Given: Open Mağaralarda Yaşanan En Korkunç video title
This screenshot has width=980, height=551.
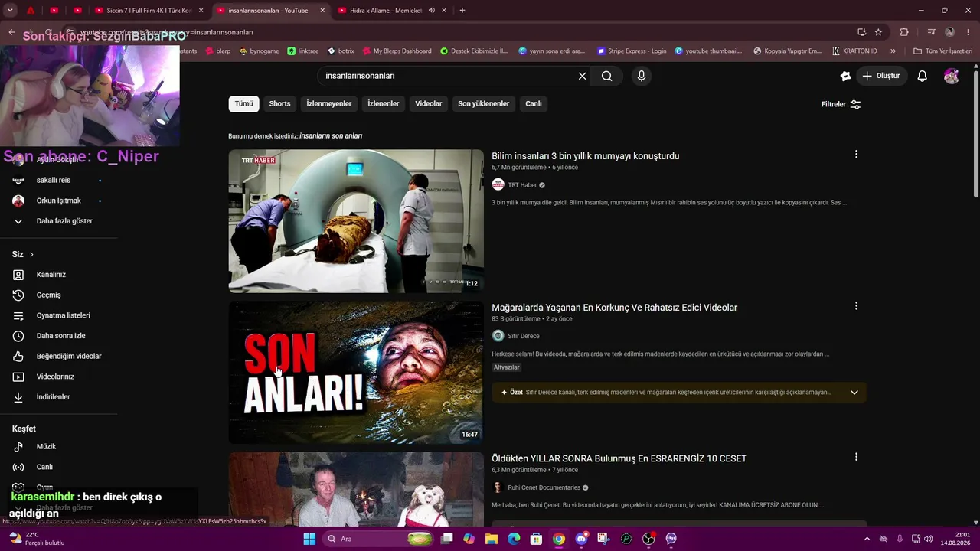Looking at the screenshot, I should coord(615,308).
